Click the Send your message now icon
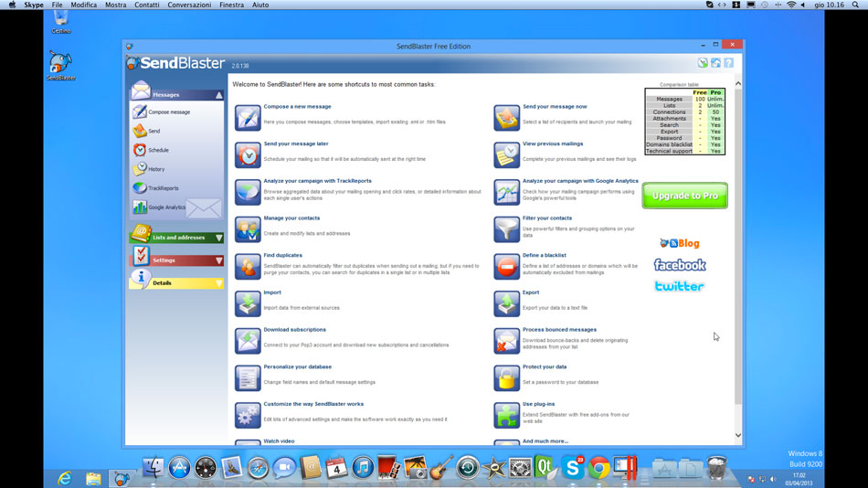The image size is (868, 488). click(x=506, y=117)
